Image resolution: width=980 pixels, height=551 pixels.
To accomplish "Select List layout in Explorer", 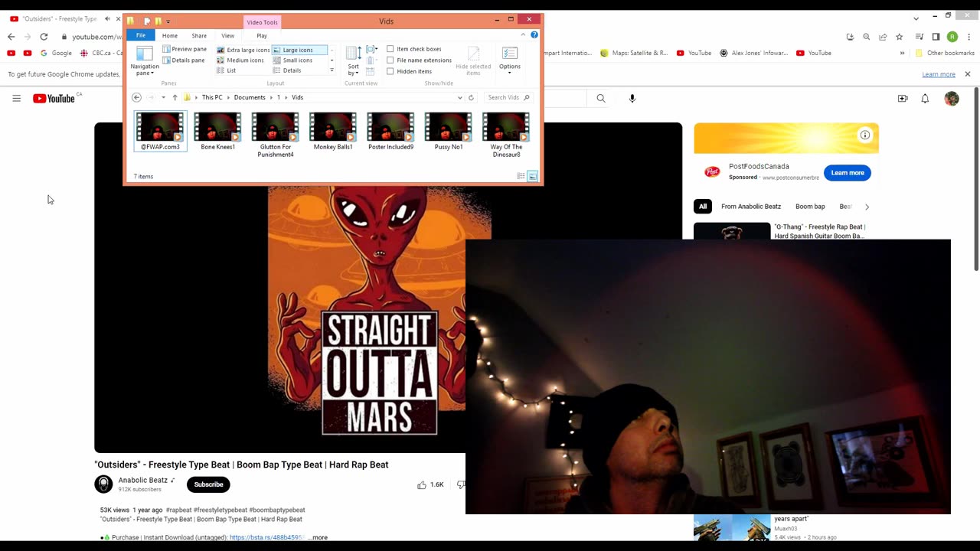I will [227, 70].
